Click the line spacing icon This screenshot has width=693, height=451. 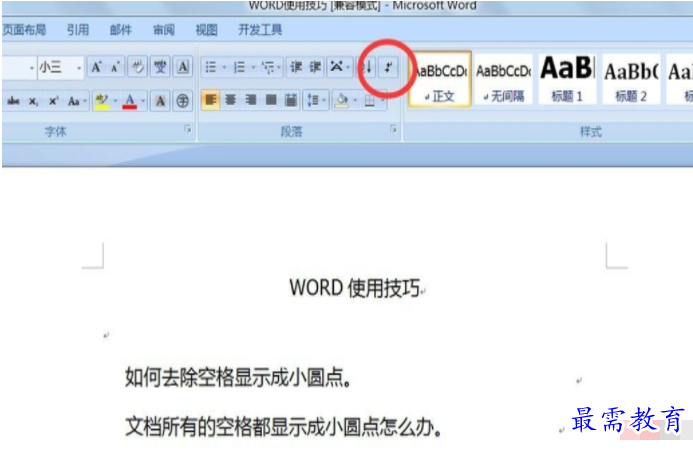(312, 101)
